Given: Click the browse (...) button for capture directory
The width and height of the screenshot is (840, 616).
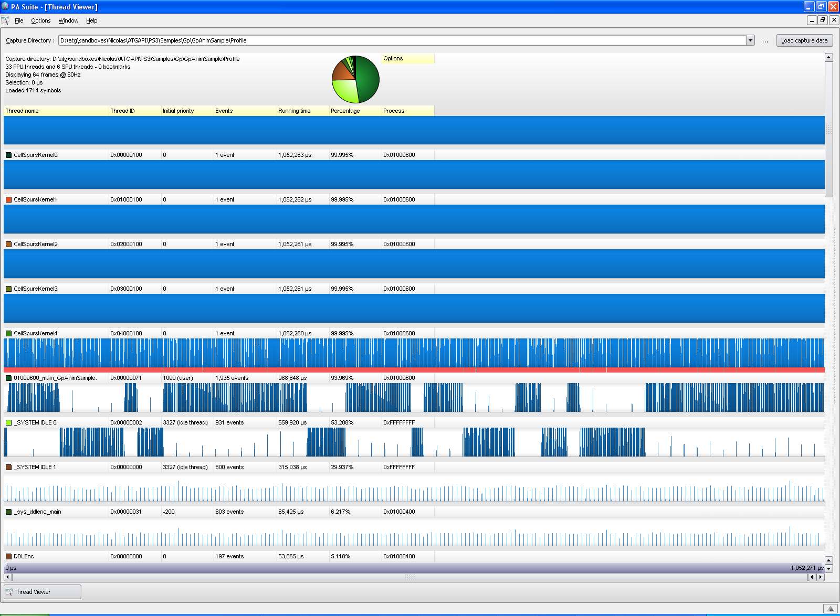Looking at the screenshot, I should (x=765, y=40).
